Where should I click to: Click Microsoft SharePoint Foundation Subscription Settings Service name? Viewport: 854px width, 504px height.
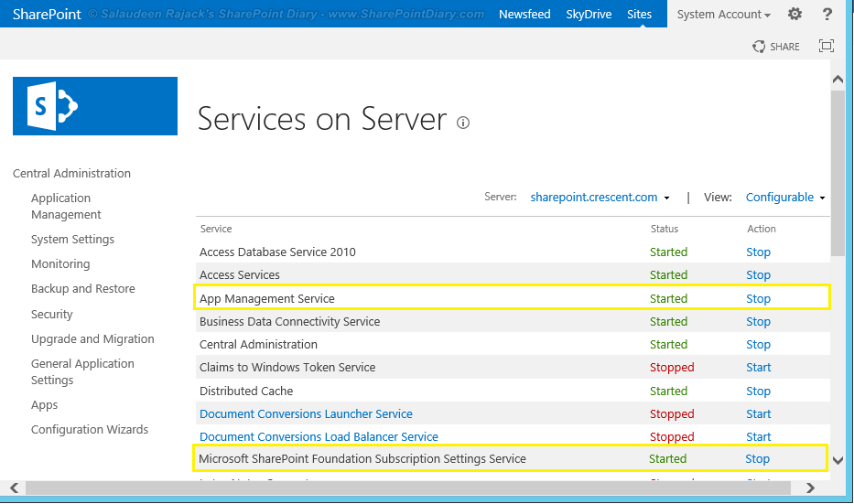pos(362,459)
